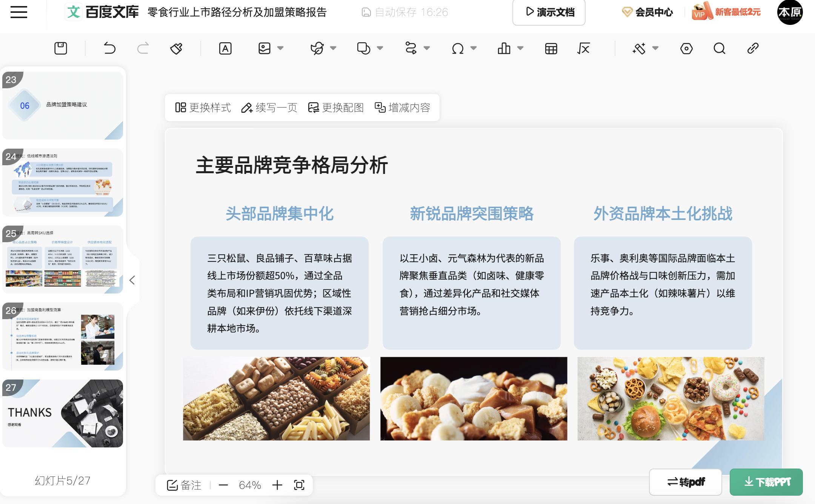Click the document title text field
This screenshot has height=504, width=815.
(237, 12)
